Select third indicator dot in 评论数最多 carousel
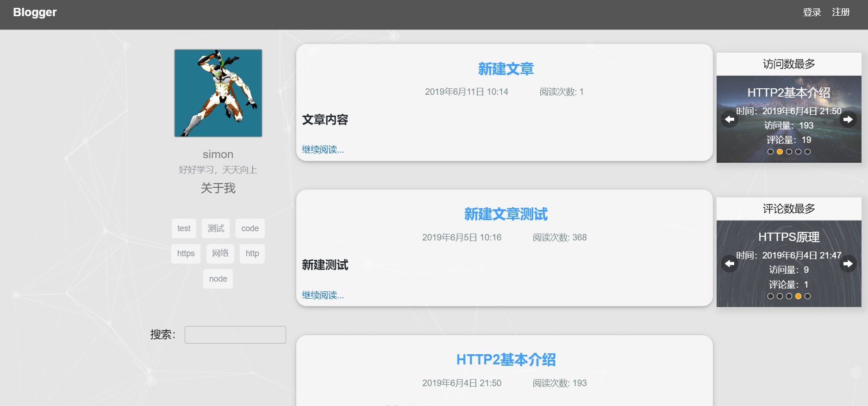The width and height of the screenshot is (868, 406). tap(789, 296)
